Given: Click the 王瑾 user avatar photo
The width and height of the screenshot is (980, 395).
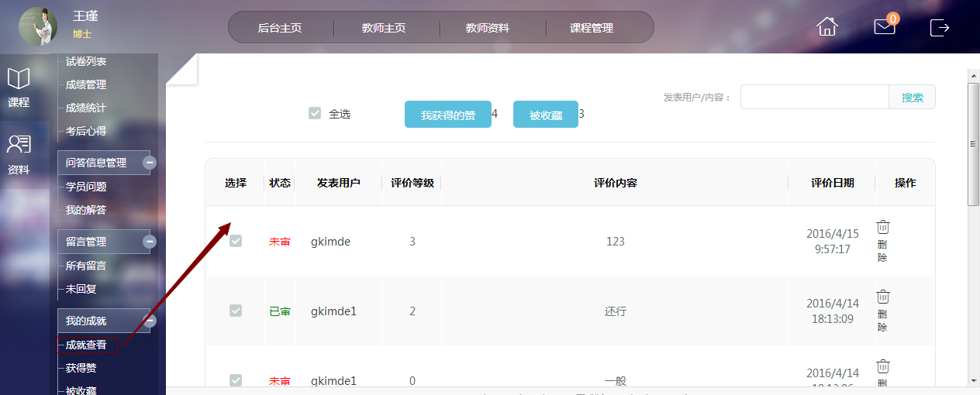Looking at the screenshot, I should pyautogui.click(x=38, y=26).
